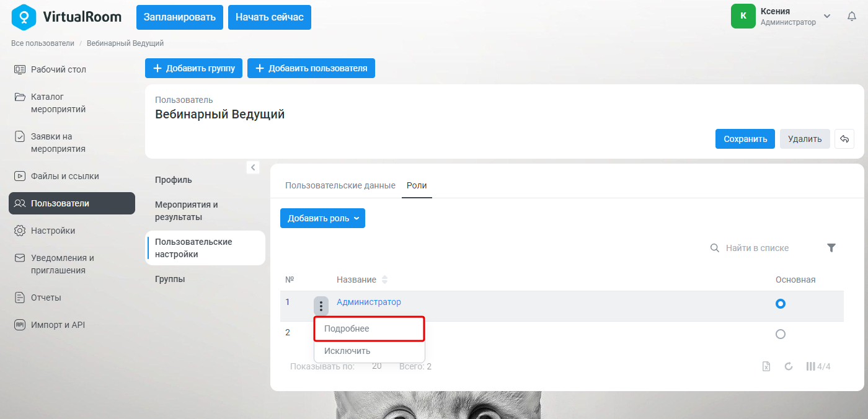Export the roles list to Excel
Screen dimensions: 868x419
[x=766, y=366]
